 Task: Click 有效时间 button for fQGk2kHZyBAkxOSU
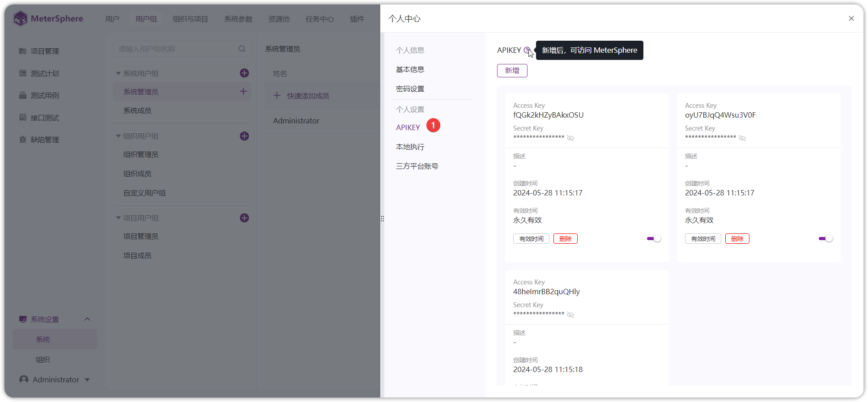coord(531,239)
